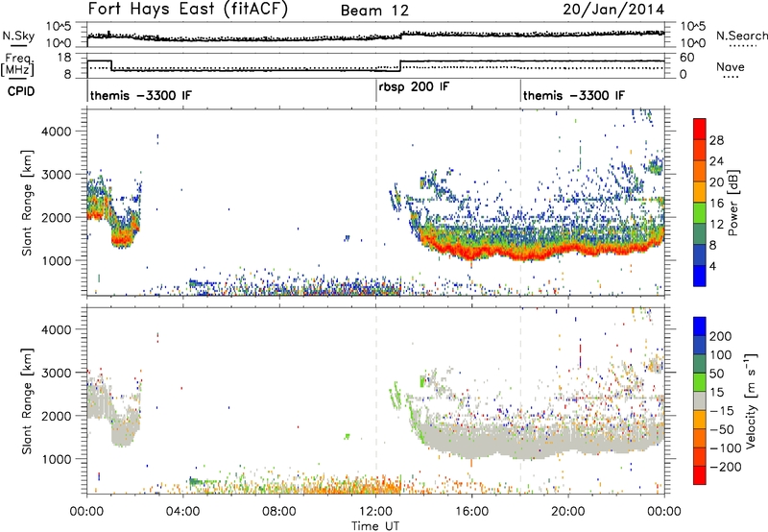Screen dimensions: 768x532
Task: Click the date '20/Jan/2014'
Action: 613,10
